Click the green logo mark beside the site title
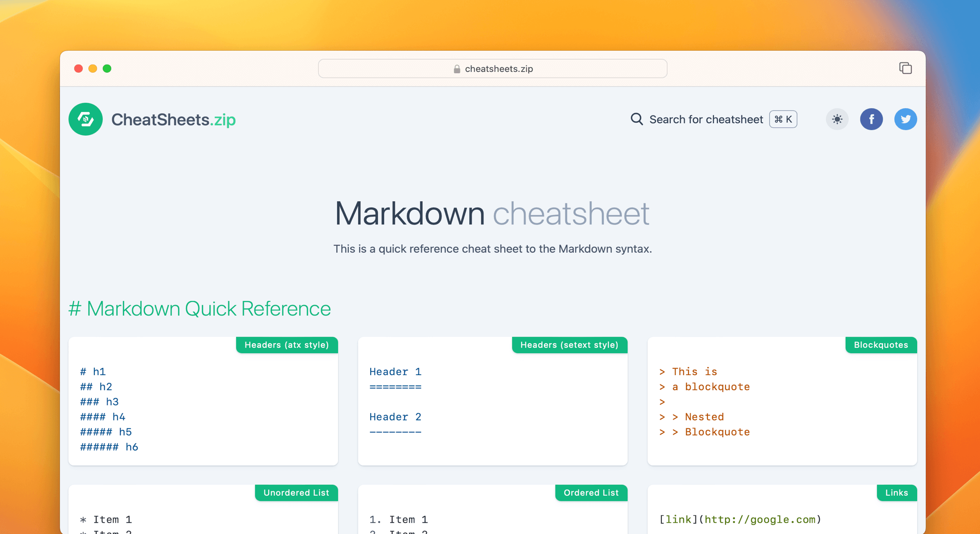The image size is (980, 534). point(85,119)
